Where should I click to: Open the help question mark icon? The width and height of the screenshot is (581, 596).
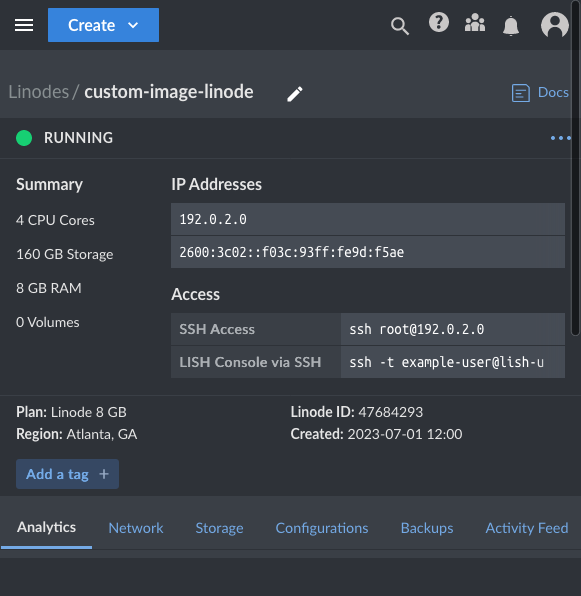coord(439,22)
